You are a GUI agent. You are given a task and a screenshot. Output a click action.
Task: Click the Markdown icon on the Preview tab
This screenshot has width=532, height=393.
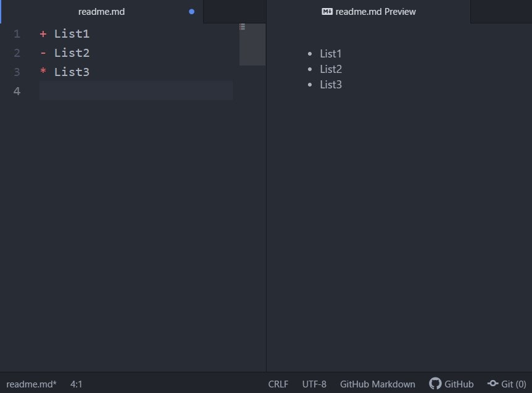click(x=327, y=12)
